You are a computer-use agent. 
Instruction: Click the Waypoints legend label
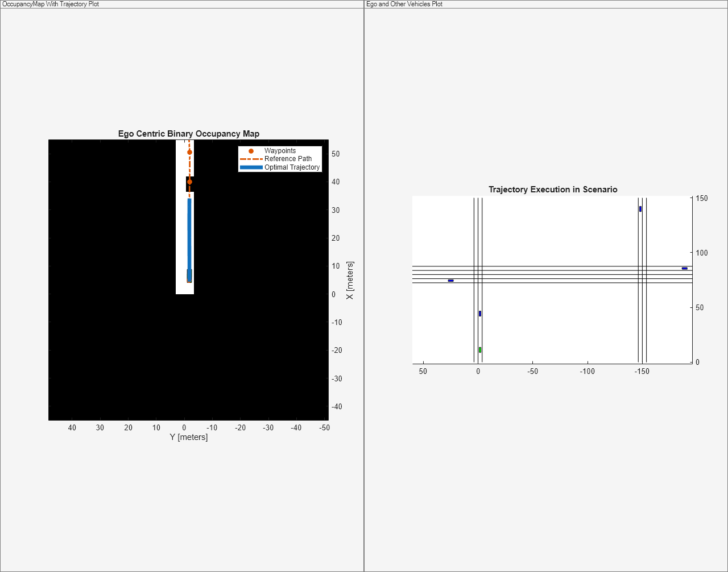click(280, 151)
